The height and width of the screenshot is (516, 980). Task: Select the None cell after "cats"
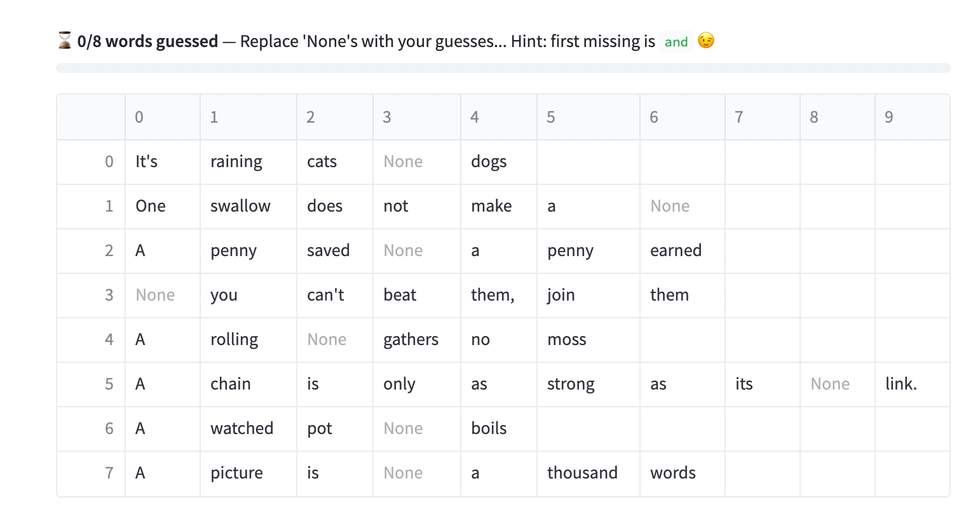point(403,162)
